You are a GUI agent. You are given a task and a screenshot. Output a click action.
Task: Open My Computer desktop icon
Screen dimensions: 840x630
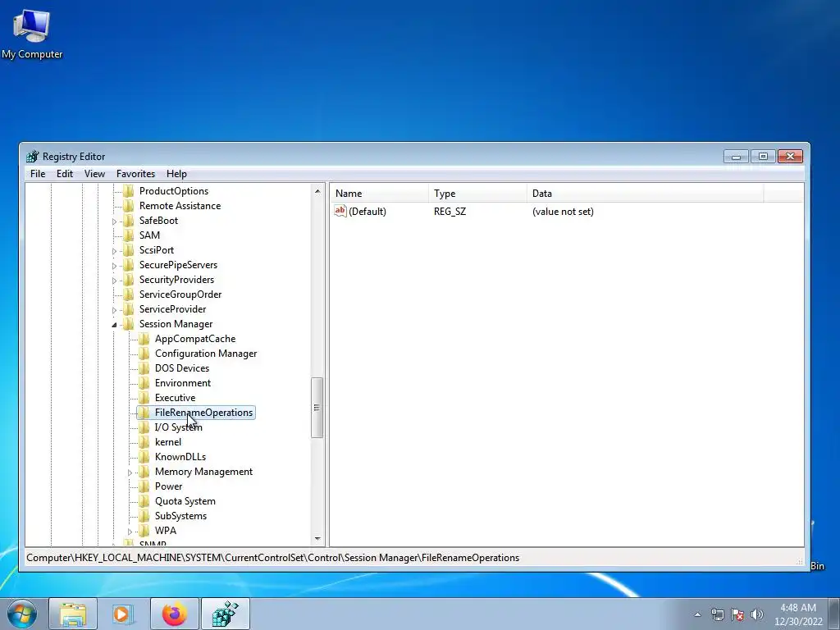click(32, 33)
